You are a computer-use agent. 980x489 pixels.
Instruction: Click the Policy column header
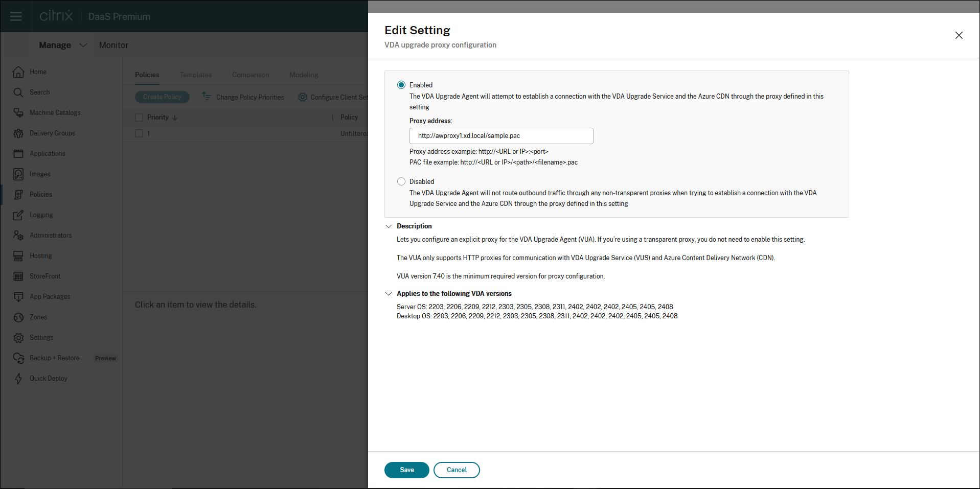(349, 118)
